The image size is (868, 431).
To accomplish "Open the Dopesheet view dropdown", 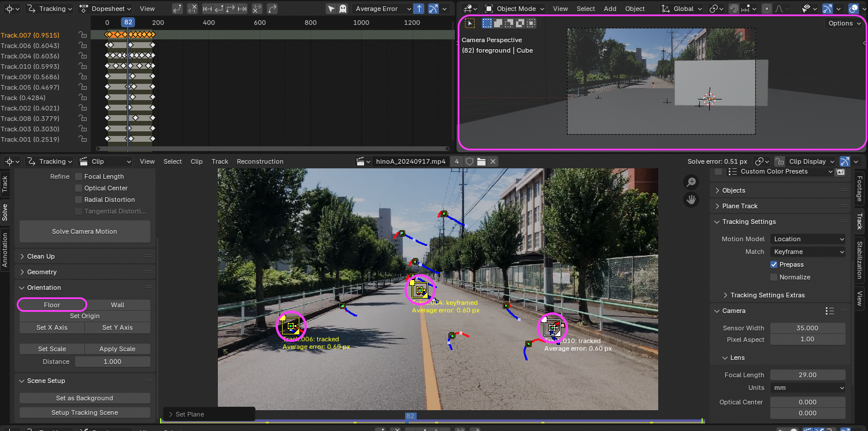I will [105, 9].
